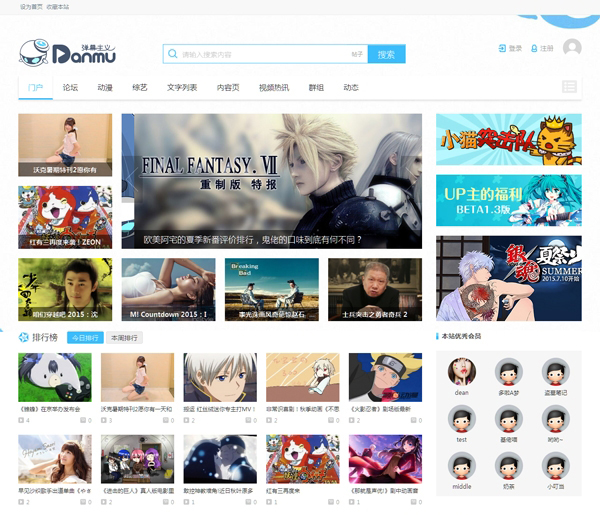Open the 沃克暑期特刊 girl thumbnail at top left

tap(65, 145)
